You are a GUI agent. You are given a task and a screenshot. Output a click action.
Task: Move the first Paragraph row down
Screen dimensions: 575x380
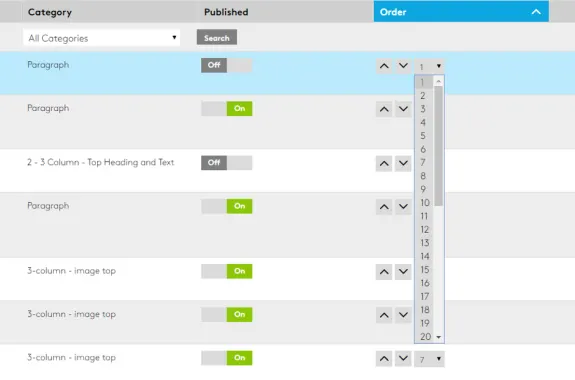(403, 66)
